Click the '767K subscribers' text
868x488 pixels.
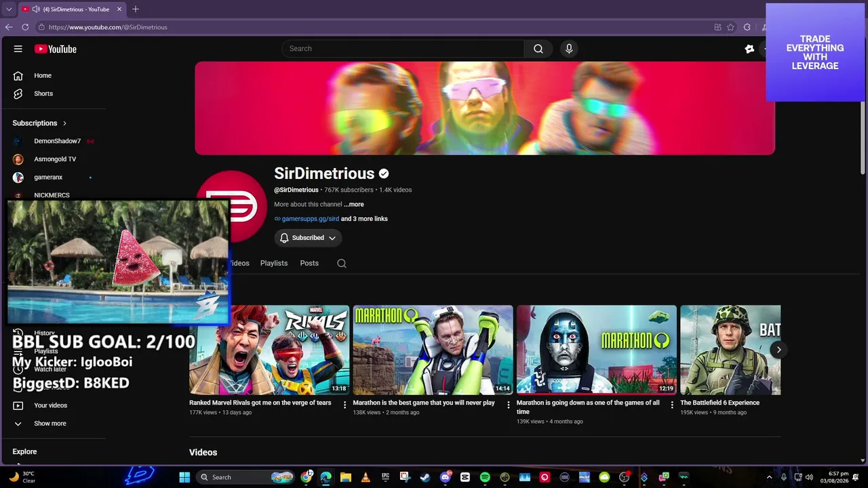(x=349, y=190)
